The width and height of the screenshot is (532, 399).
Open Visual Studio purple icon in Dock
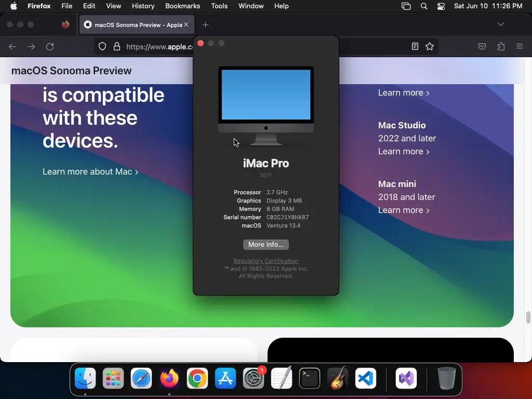pyautogui.click(x=406, y=378)
